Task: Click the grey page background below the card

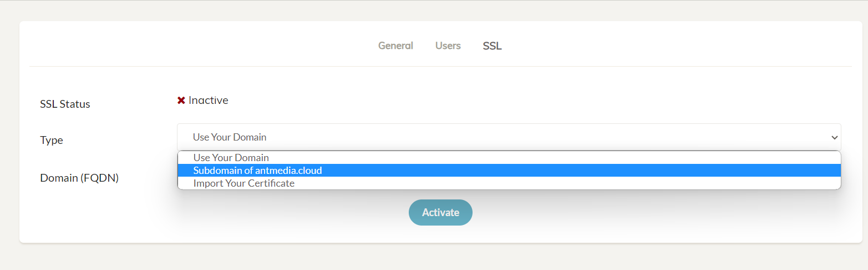Action: click(434, 257)
